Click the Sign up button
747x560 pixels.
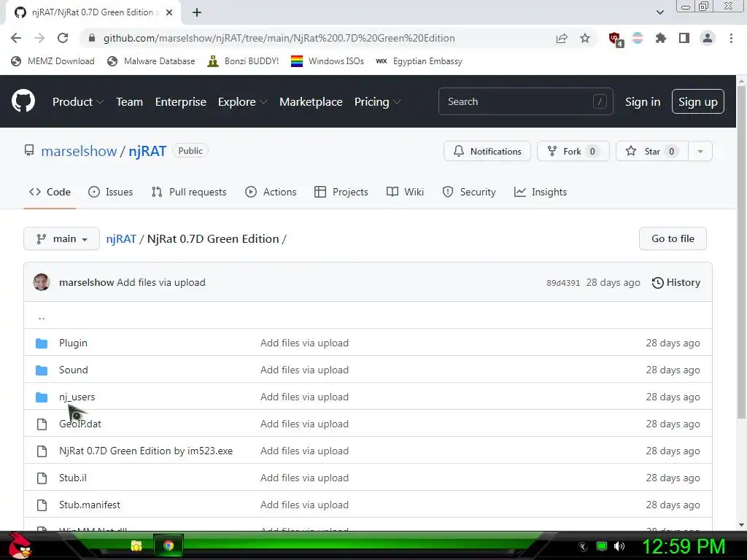698,101
